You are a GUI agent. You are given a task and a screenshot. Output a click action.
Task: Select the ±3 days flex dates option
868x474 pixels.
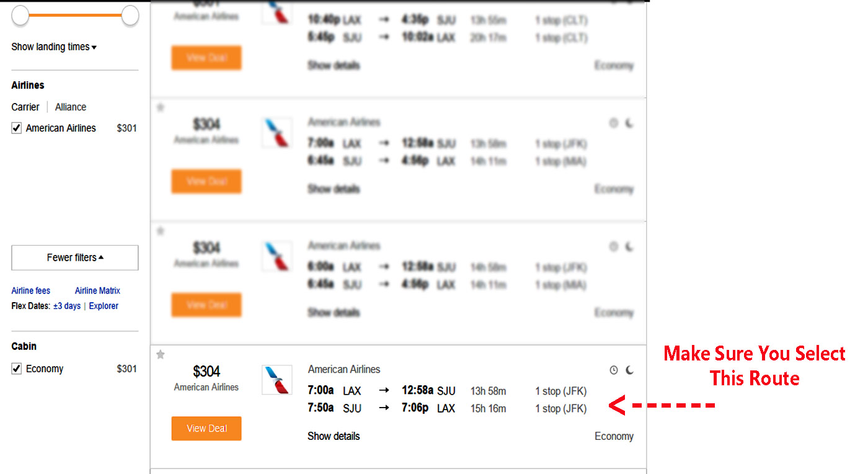tap(67, 306)
